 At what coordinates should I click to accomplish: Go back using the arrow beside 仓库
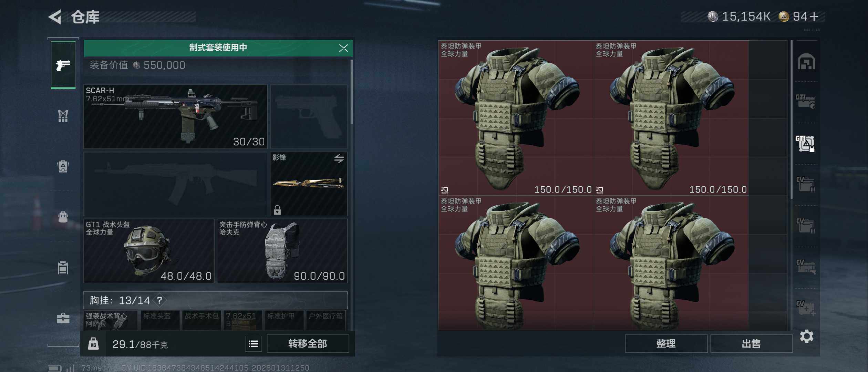(x=55, y=17)
